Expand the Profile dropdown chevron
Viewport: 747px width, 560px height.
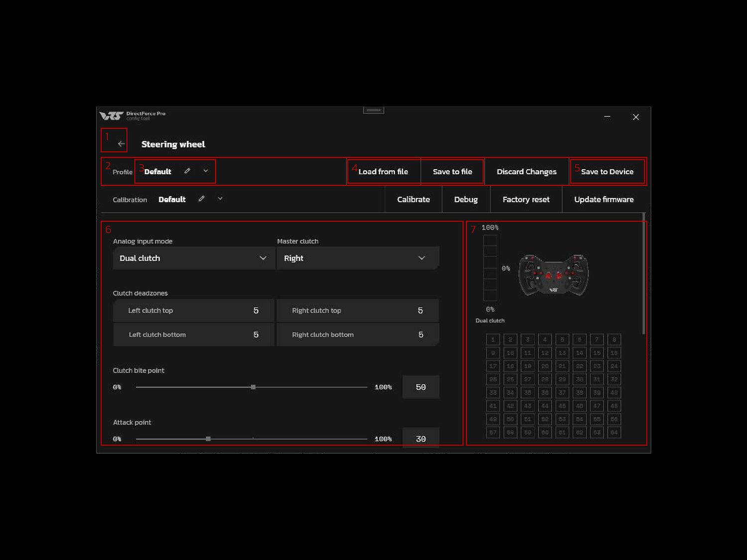pyautogui.click(x=206, y=171)
